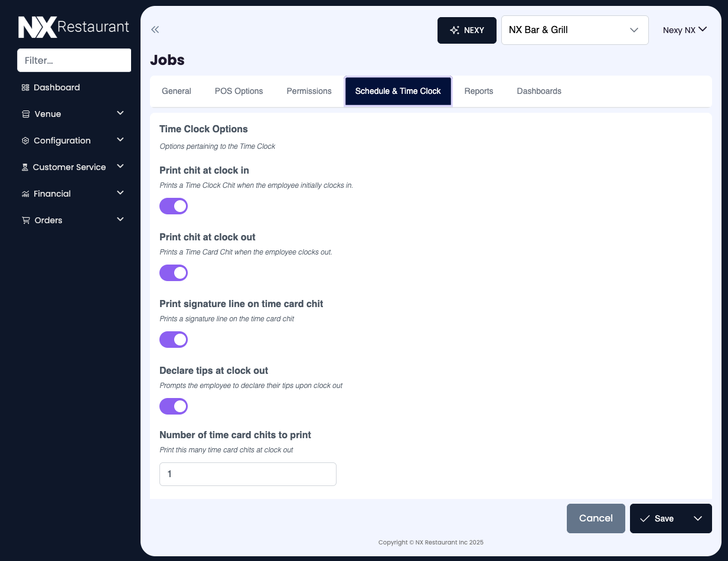The height and width of the screenshot is (561, 728).
Task: Turn off Print signature line on time card chit
Action: (x=173, y=339)
